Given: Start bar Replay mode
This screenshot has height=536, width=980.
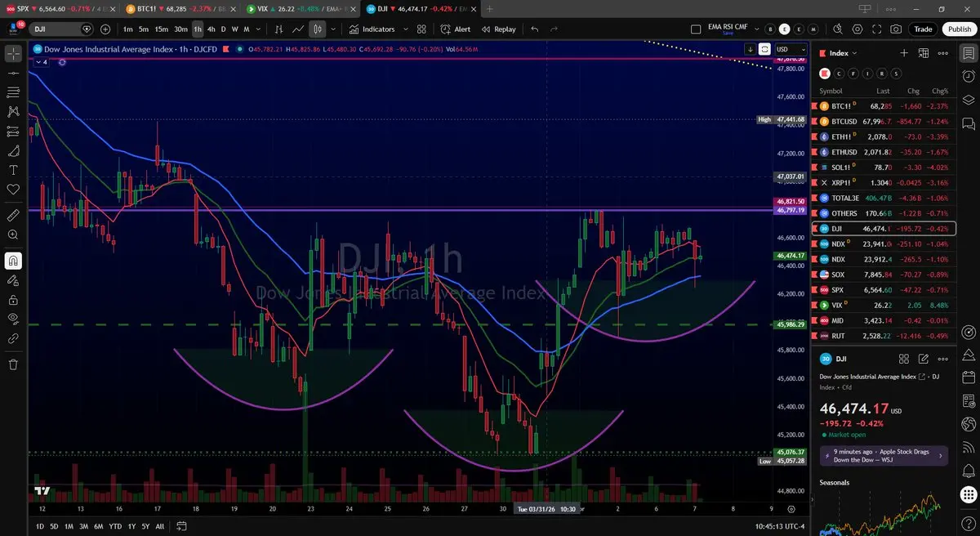Looking at the screenshot, I should (x=498, y=29).
